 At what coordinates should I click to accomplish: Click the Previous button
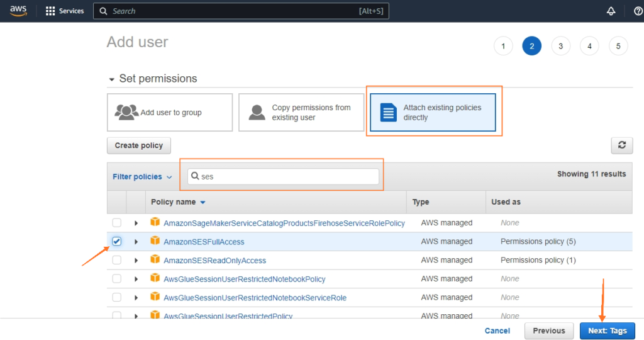coord(548,331)
